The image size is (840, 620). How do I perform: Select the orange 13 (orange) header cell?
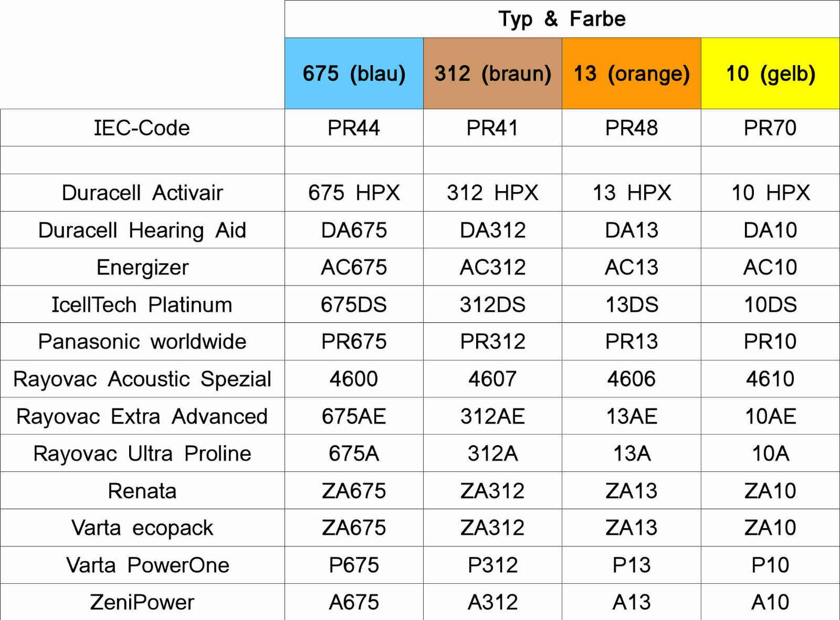click(631, 73)
